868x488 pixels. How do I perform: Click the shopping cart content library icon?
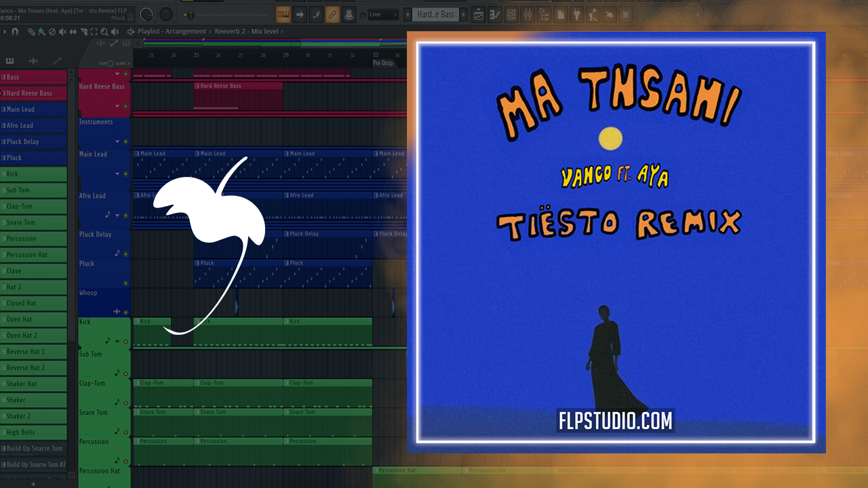pyautogui.click(x=625, y=14)
